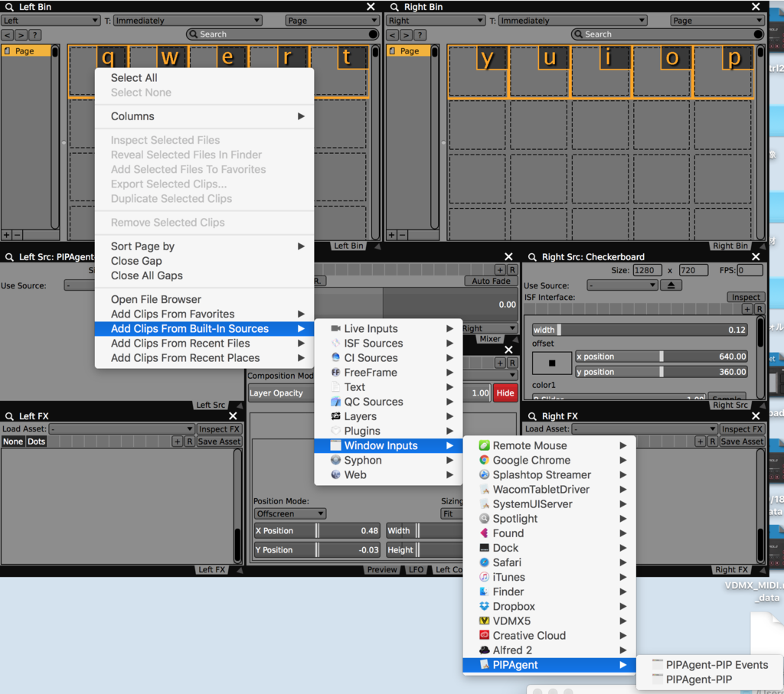Choose PIPAgent-PIP Events window input
The width and height of the screenshot is (784, 694).
710,665
